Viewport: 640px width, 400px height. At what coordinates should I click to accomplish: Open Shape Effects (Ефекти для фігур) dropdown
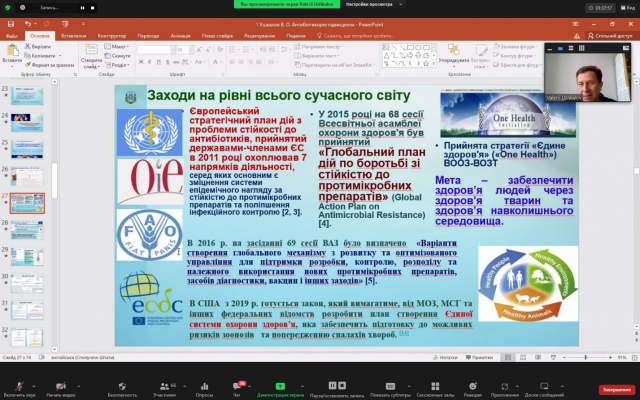pos(517,64)
